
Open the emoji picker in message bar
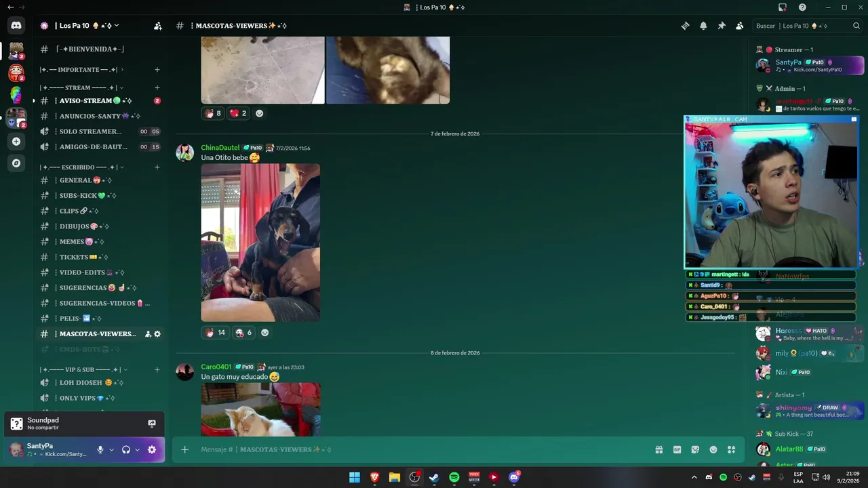pyautogui.click(x=713, y=449)
